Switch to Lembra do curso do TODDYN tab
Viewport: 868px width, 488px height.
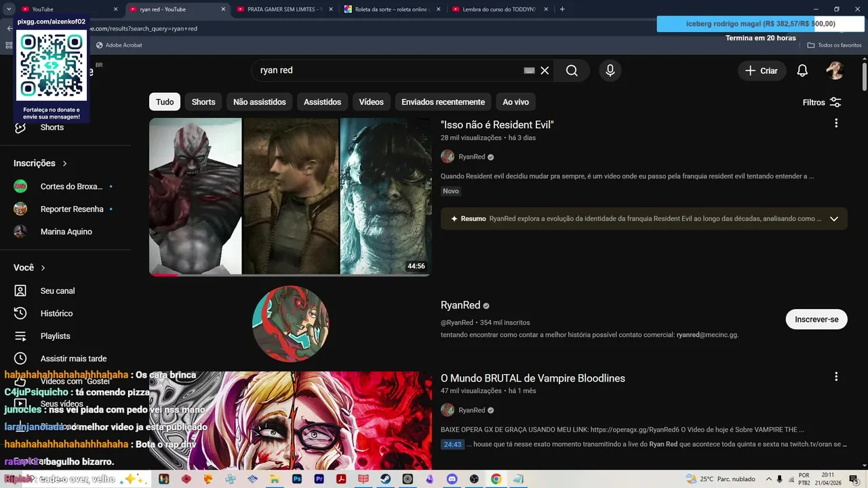click(x=500, y=9)
